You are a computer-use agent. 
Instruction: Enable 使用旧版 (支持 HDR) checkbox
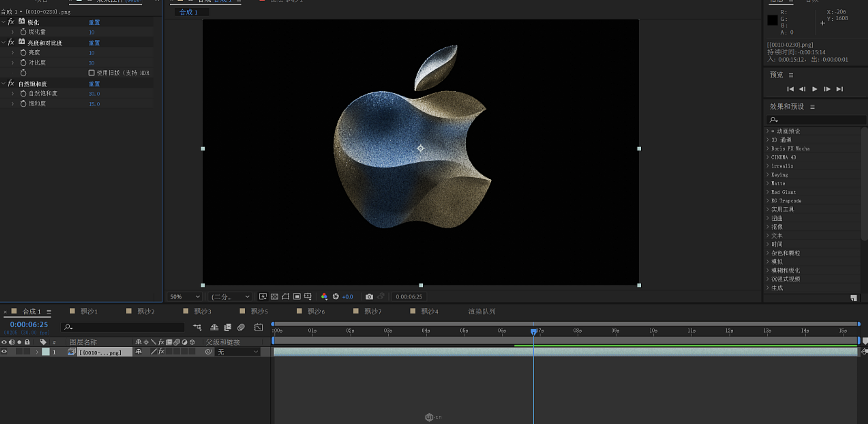click(91, 73)
